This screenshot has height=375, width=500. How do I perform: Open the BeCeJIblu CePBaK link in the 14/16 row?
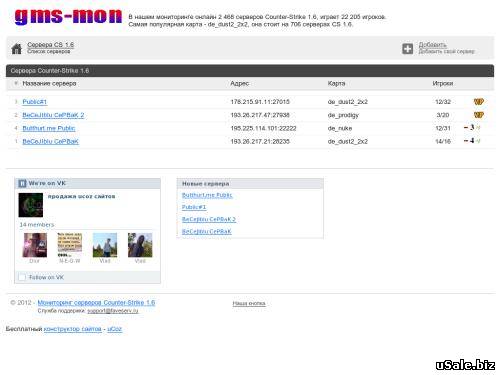(x=50, y=141)
